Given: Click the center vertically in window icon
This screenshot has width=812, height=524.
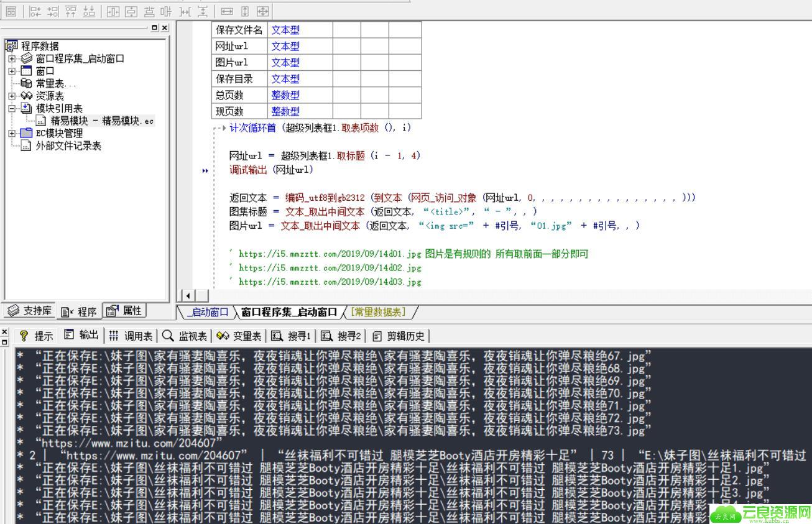Looking at the screenshot, I should (x=131, y=11).
